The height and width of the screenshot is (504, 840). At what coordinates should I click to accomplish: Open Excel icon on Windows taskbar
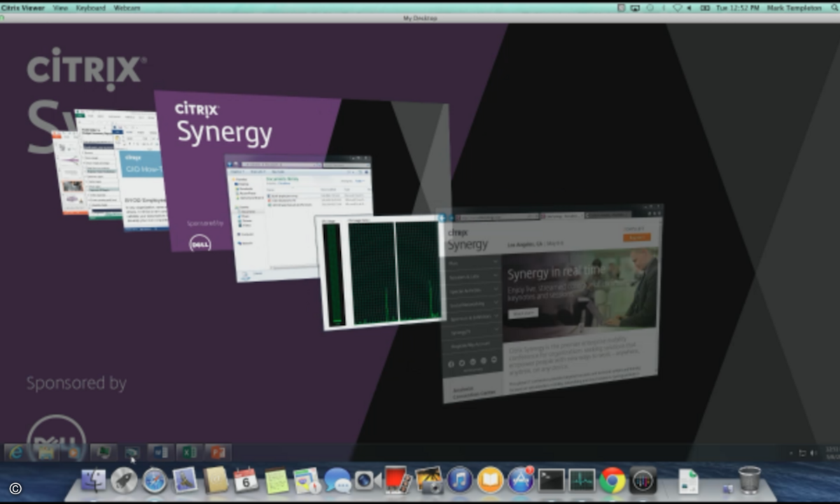188,452
